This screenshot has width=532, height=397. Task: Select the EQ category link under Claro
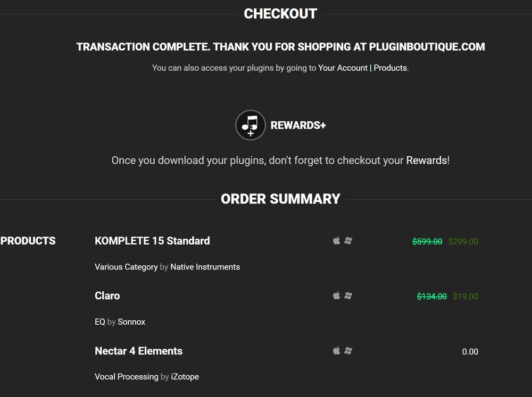pyautogui.click(x=100, y=322)
